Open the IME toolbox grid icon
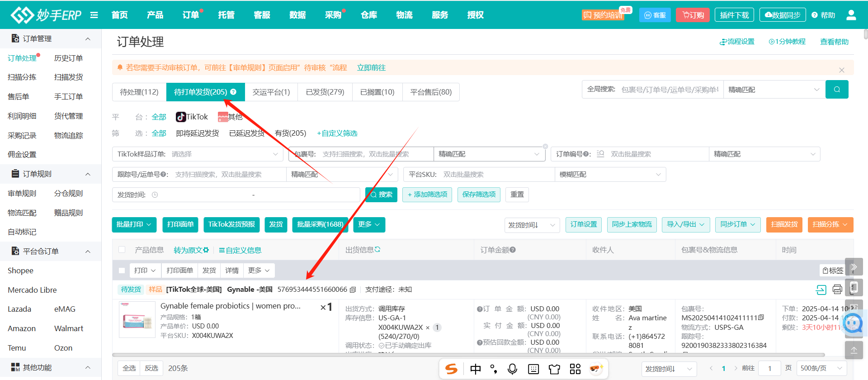 coord(575,369)
